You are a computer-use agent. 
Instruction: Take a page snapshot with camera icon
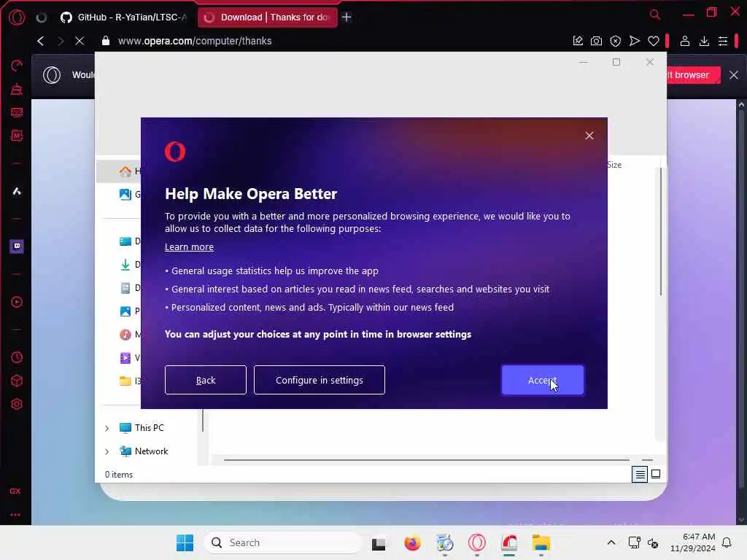tap(596, 41)
